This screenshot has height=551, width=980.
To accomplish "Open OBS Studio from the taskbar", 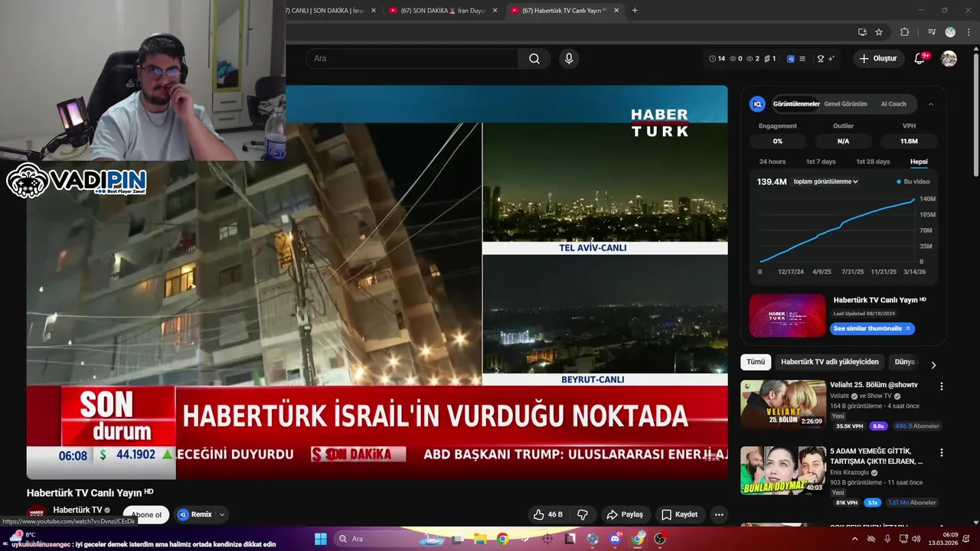I will point(660,539).
